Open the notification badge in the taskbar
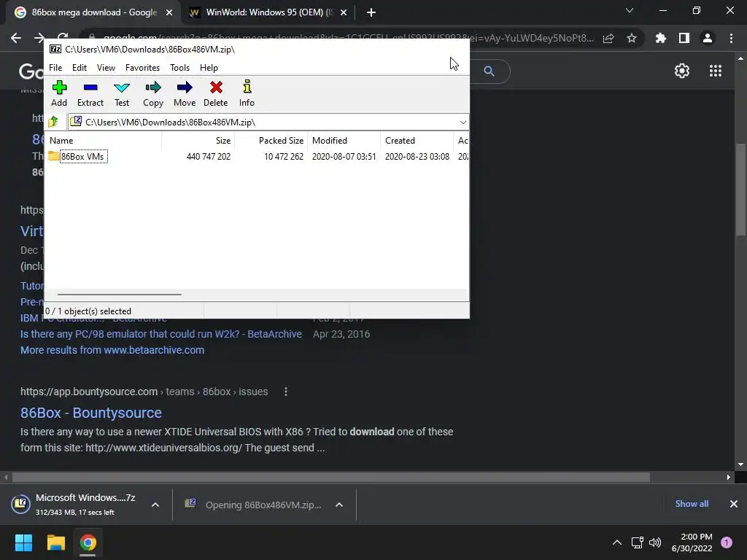Viewport: 747px width, 560px height. (x=727, y=542)
